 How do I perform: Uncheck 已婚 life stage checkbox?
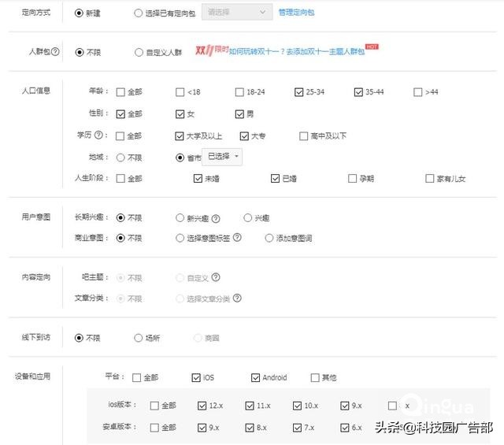275,179
